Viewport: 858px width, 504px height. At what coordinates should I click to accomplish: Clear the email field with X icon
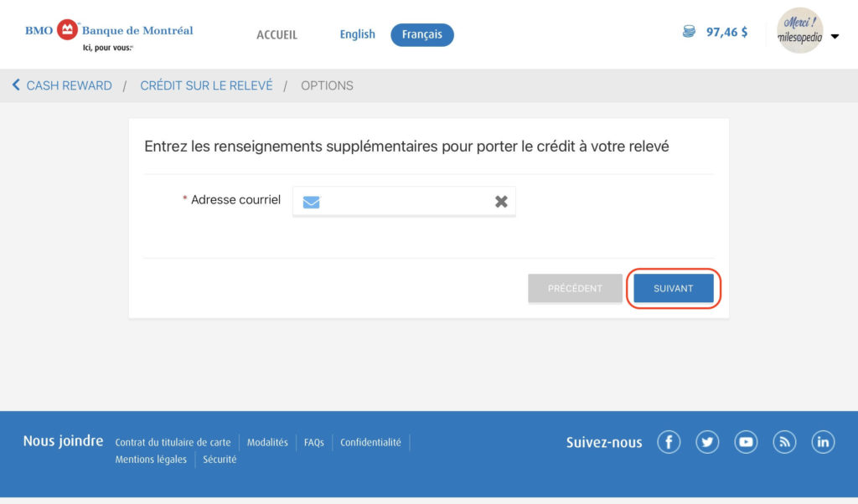(x=501, y=202)
